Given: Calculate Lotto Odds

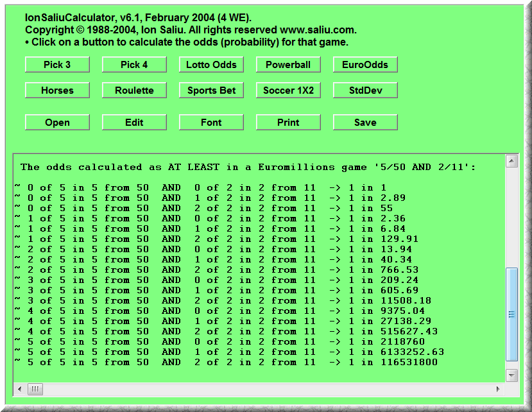Looking at the screenshot, I should pos(211,64).
